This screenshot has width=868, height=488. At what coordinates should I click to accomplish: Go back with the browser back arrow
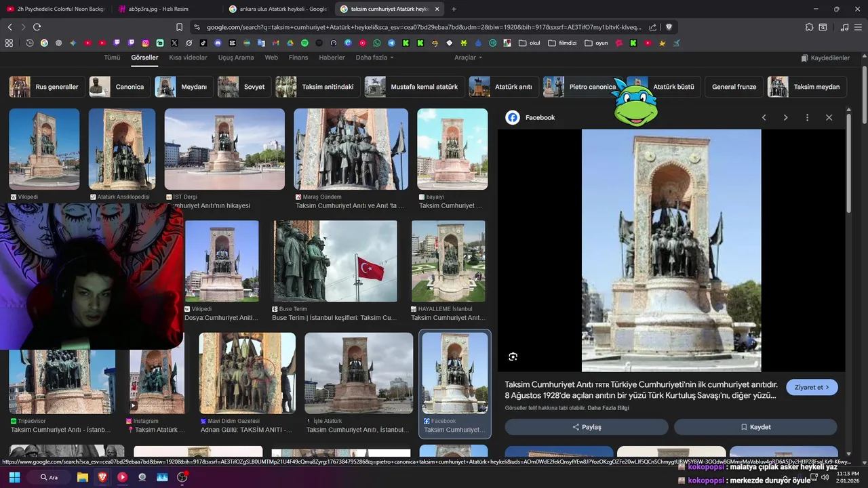(x=9, y=27)
